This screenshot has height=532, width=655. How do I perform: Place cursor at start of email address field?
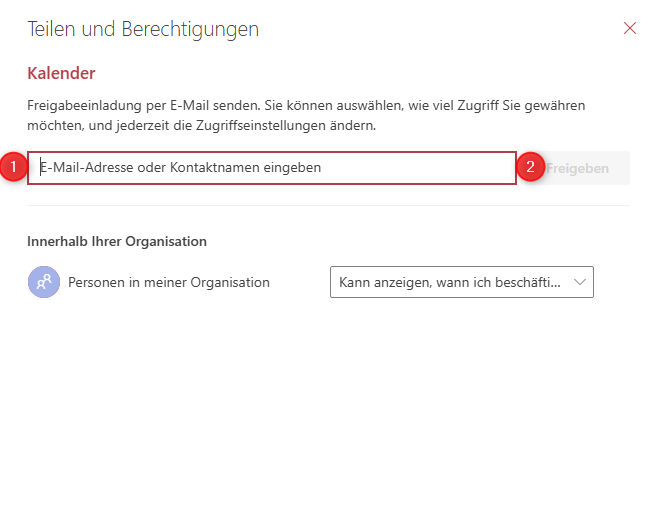point(40,168)
